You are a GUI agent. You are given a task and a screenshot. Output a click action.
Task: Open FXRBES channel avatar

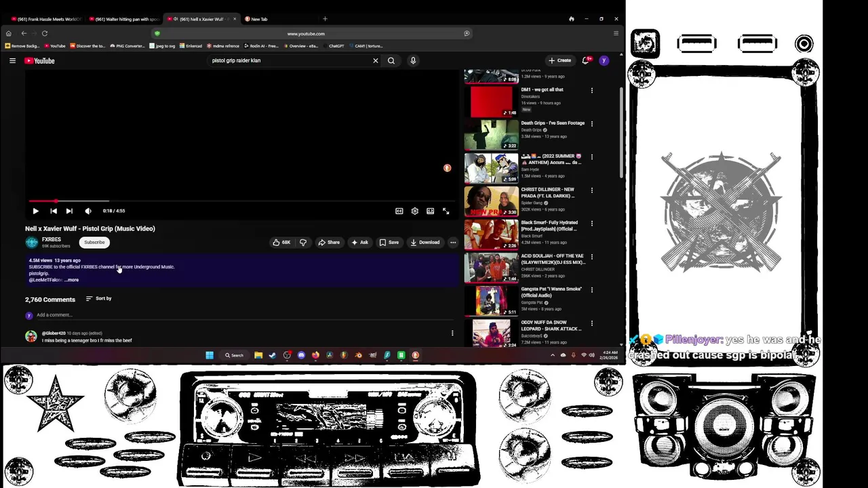(31, 242)
